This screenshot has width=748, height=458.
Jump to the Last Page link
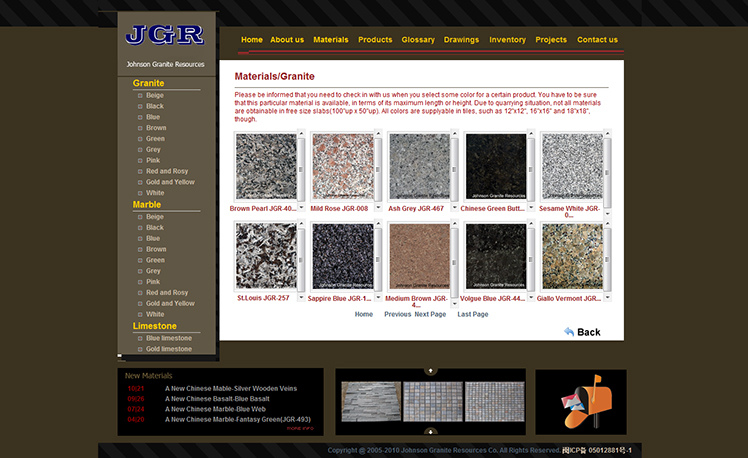[473, 314]
